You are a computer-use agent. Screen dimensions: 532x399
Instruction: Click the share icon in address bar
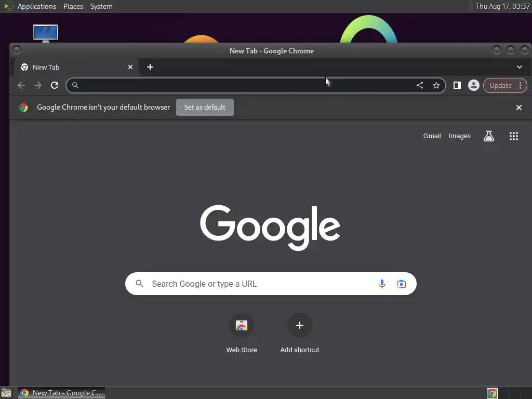(420, 85)
